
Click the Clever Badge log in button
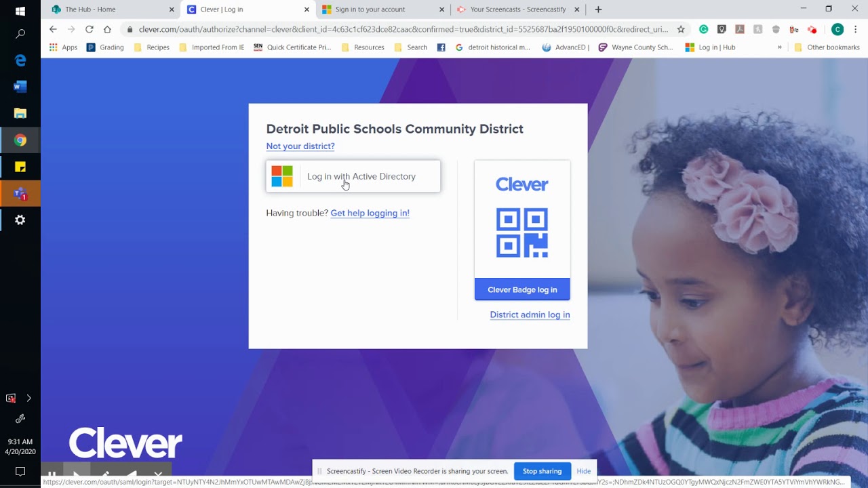(x=522, y=289)
